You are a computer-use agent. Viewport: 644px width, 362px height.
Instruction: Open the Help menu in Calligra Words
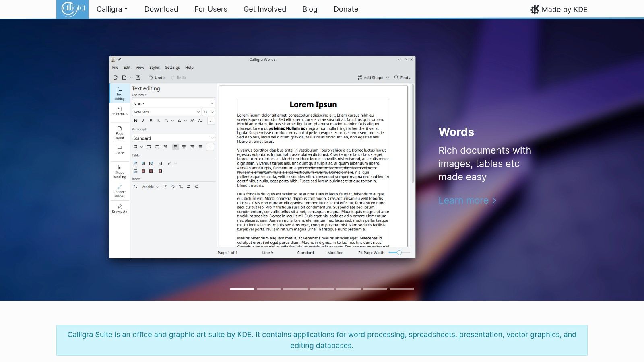click(x=189, y=68)
